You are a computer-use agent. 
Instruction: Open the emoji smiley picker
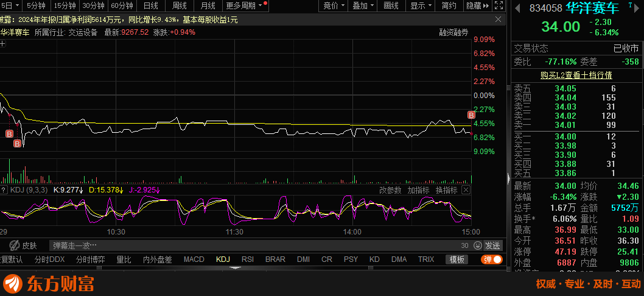[x=477, y=245]
